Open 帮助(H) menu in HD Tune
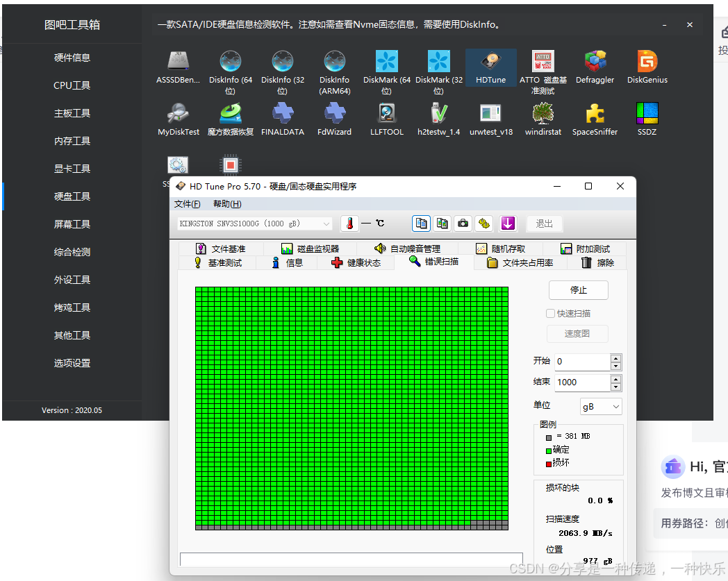This screenshot has width=728, height=581. [227, 204]
